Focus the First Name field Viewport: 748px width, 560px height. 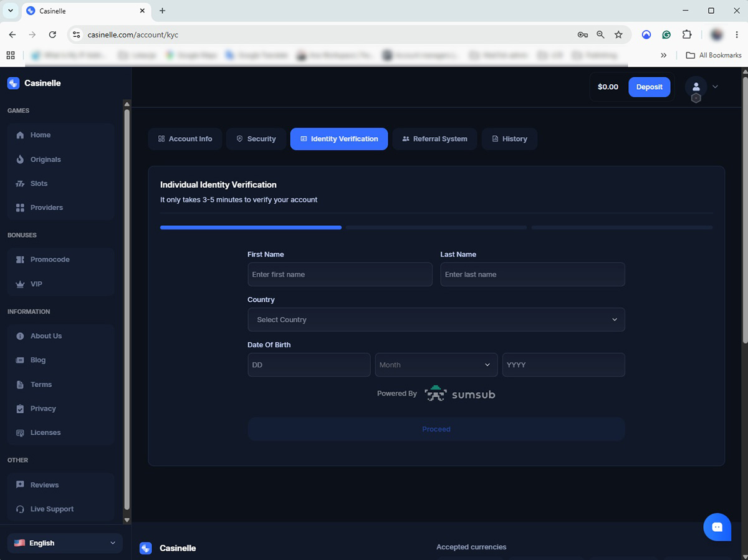(x=340, y=274)
